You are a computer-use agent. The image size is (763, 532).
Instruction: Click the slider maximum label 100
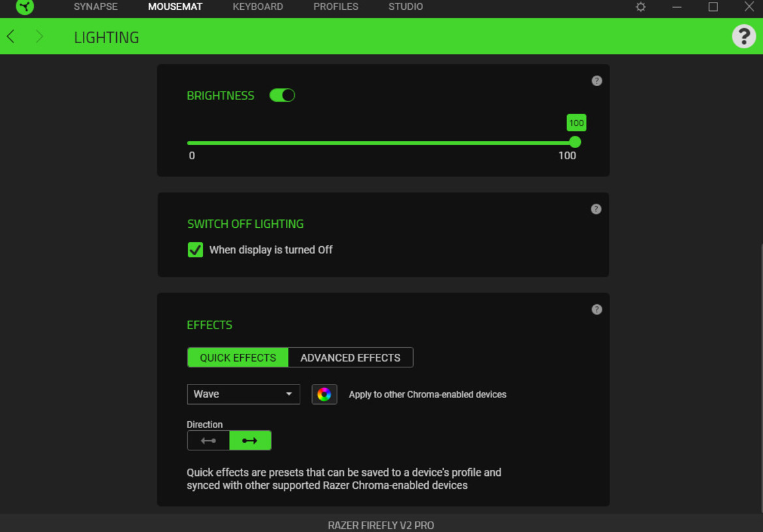coord(567,156)
